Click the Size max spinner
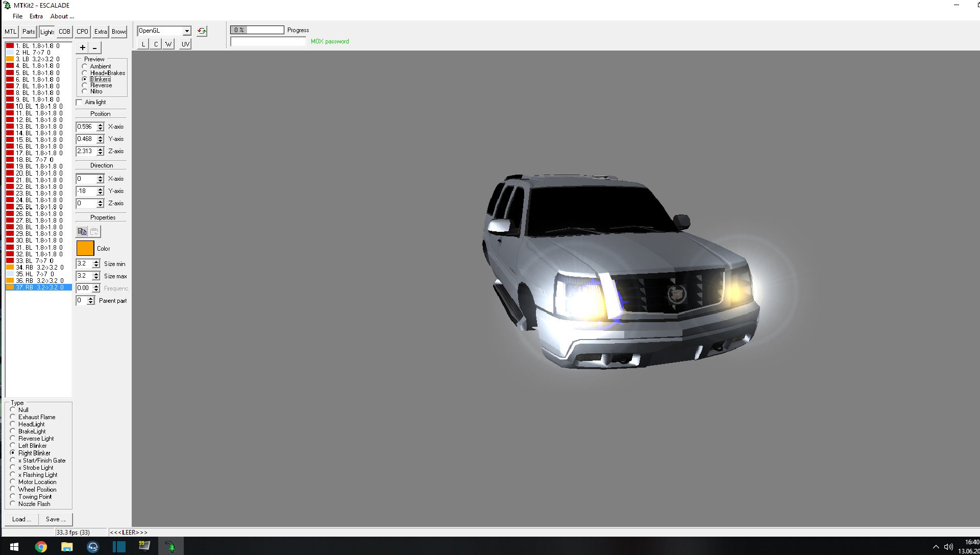 tap(96, 276)
